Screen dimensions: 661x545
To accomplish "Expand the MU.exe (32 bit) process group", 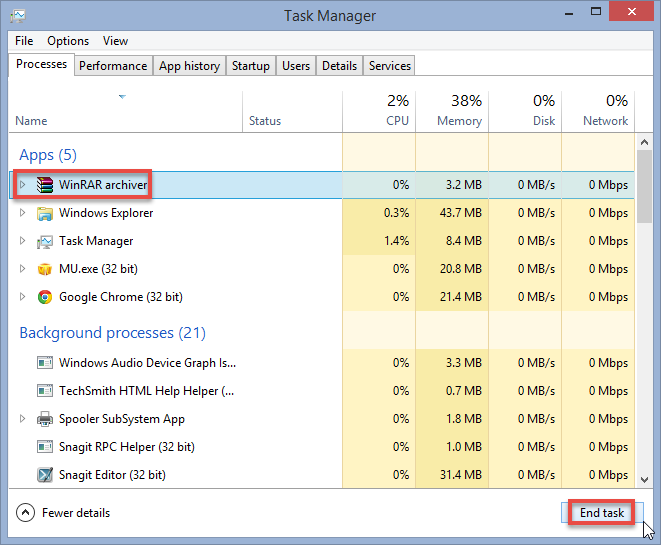I will pyautogui.click(x=23, y=268).
